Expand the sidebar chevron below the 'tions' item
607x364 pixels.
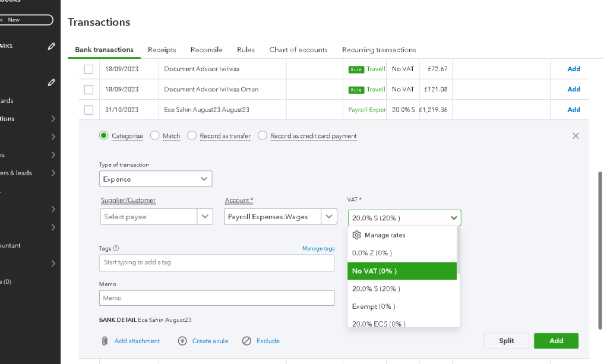53,137
